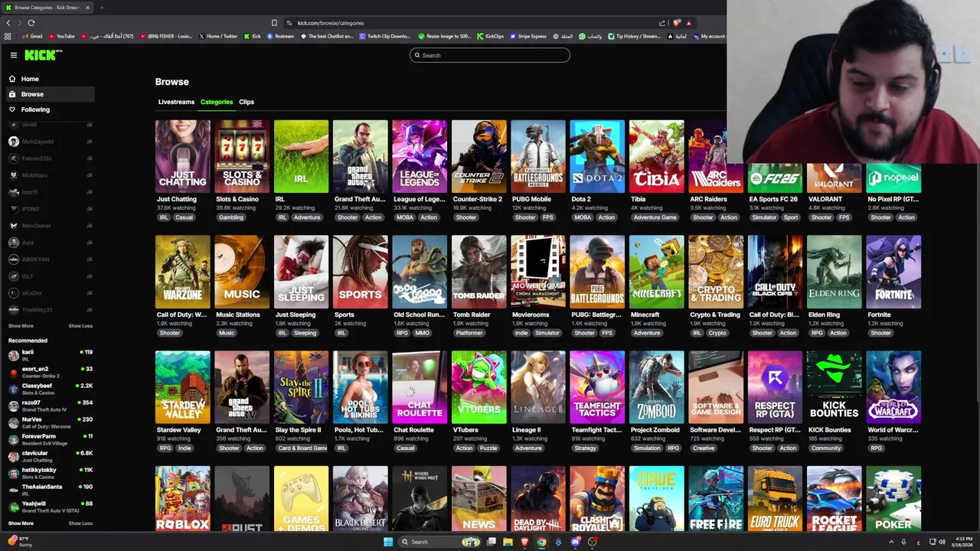Open followed channel ABOKYAN
Screen dimensions: 980x551
(x=49, y=259)
